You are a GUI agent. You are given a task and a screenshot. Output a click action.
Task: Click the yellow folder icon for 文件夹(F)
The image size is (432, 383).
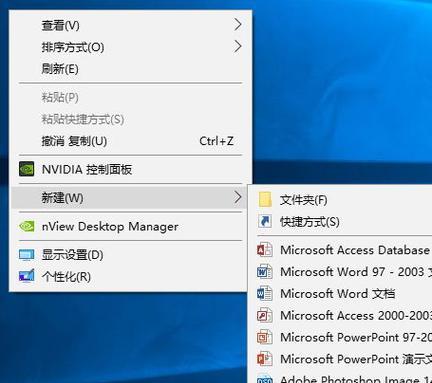(265, 200)
